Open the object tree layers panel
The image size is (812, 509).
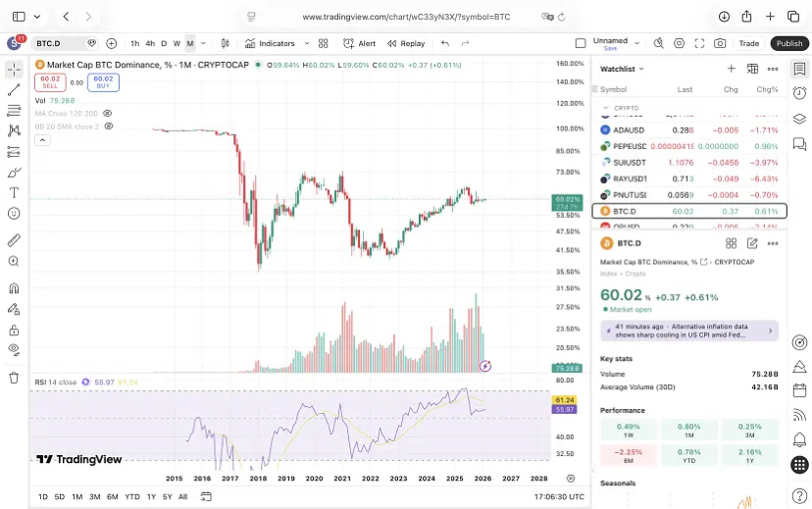(799, 119)
